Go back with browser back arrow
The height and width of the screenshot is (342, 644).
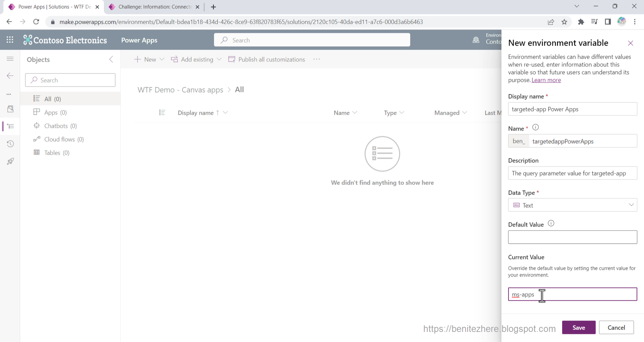9,22
